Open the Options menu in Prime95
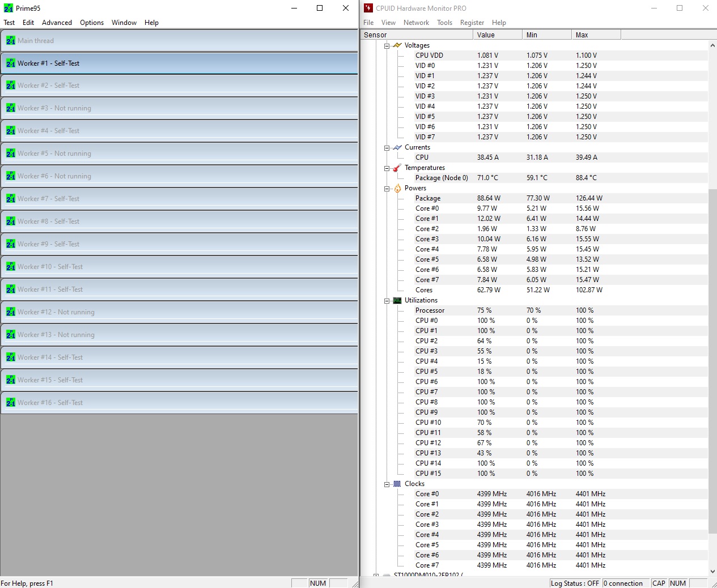This screenshot has width=717, height=588. click(92, 23)
